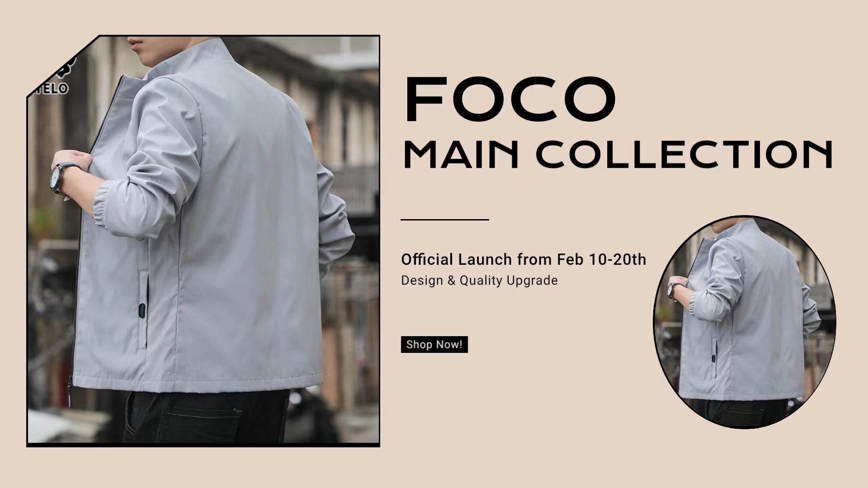
Task: Open the oval jacket thumbnail image
Action: point(745,322)
